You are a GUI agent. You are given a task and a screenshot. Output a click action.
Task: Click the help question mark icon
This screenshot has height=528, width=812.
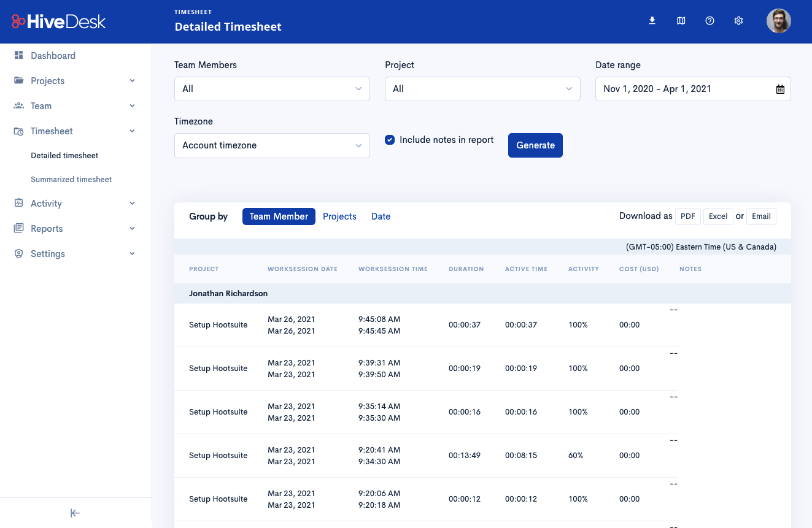(710, 21)
